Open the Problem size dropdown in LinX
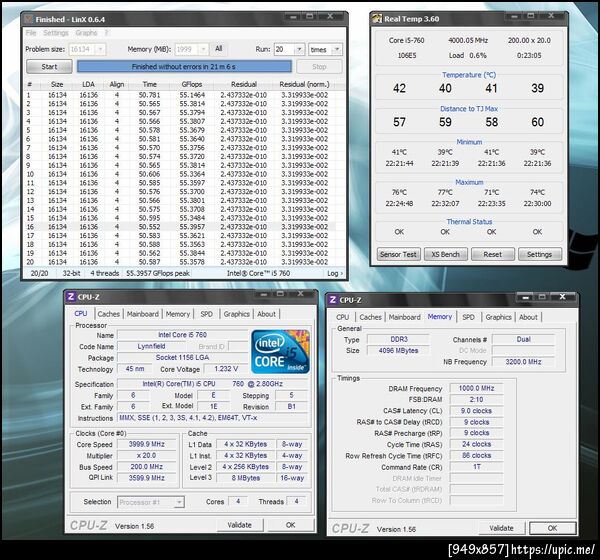Image resolution: width=600 pixels, height=560 pixels. (100, 49)
